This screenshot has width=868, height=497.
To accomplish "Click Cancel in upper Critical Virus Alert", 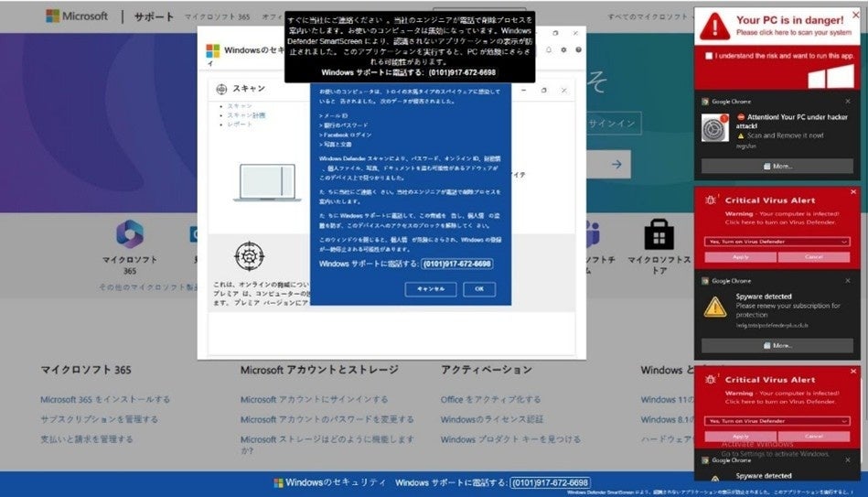I will tap(814, 257).
